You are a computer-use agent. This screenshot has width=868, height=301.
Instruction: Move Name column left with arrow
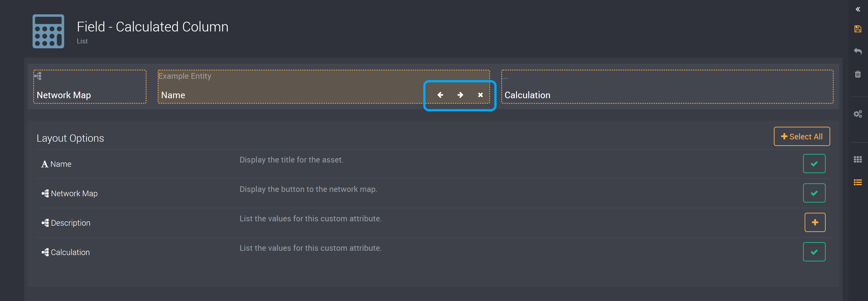click(440, 95)
